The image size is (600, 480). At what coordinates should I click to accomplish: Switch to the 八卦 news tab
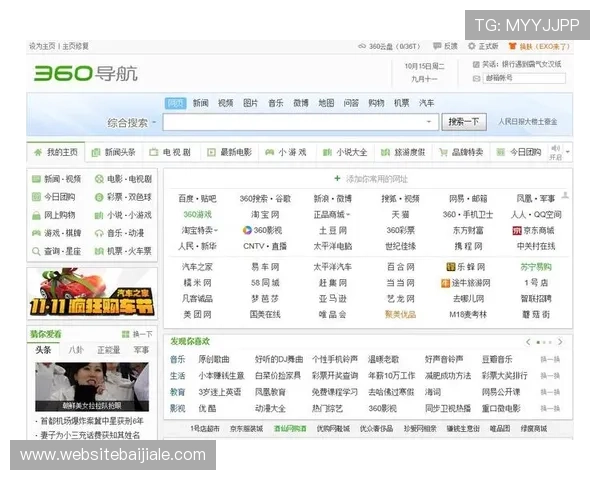[76, 350]
